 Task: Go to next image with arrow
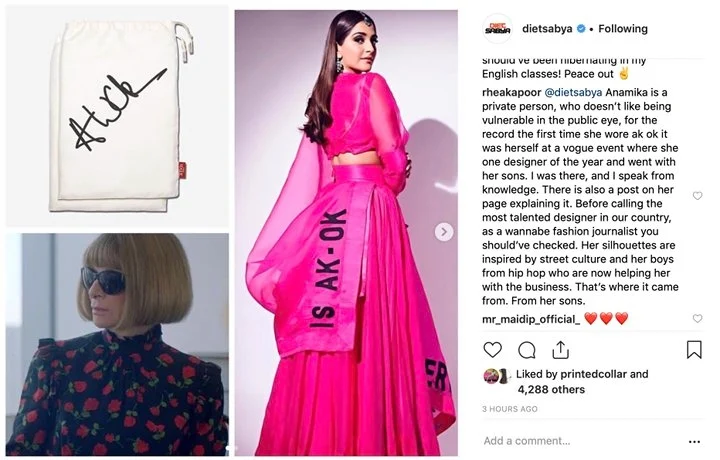(444, 232)
